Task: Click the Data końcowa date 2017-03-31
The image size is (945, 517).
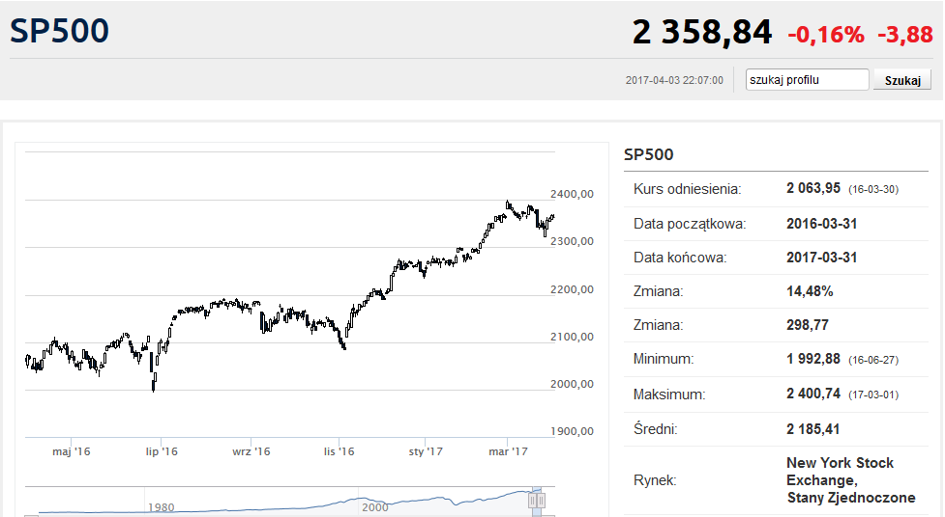Action: pos(821,257)
